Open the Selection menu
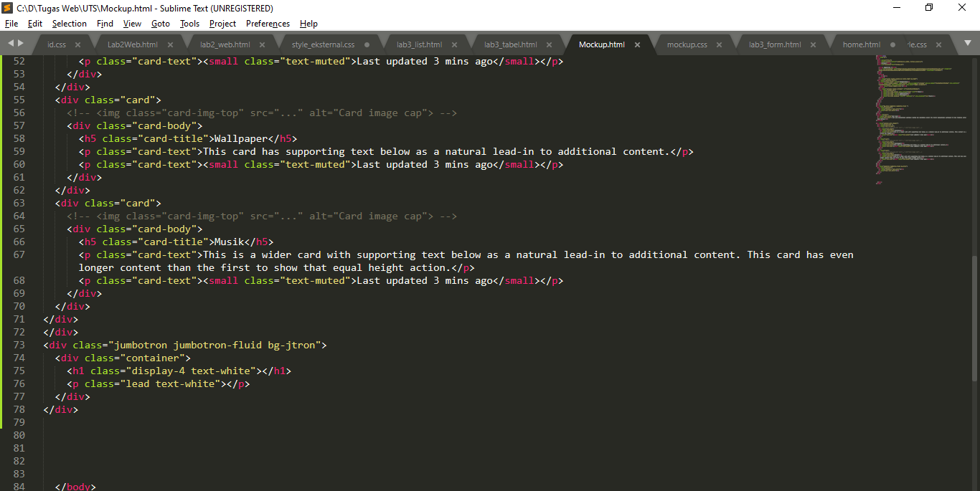 [69, 24]
